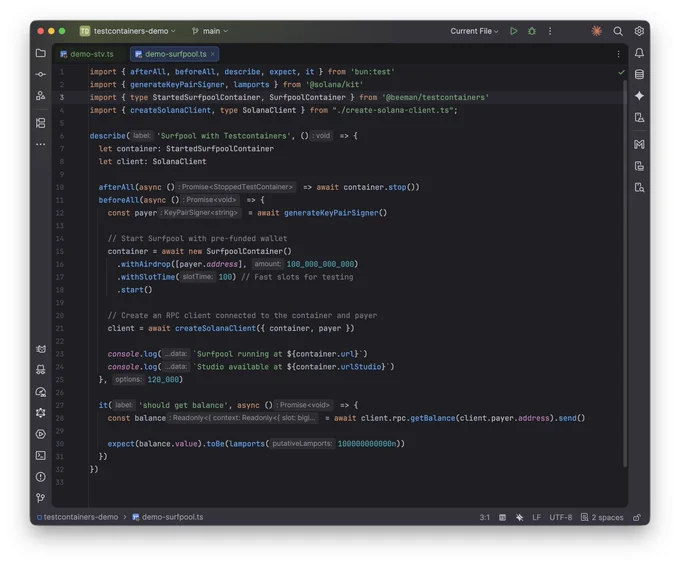Open the Notifications bell icon

click(639, 53)
